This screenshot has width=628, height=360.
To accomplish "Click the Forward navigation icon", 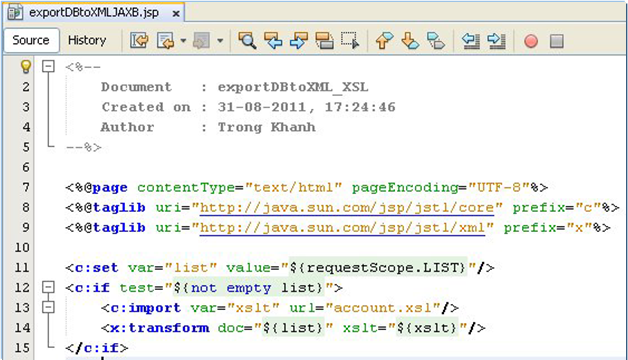I will tap(201, 41).
